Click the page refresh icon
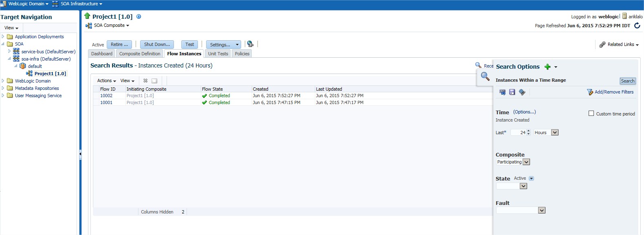 [x=637, y=26]
